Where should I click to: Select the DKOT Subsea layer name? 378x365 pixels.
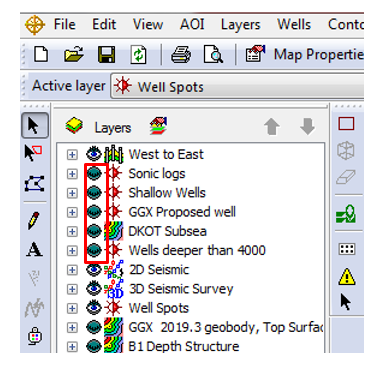coord(167,231)
